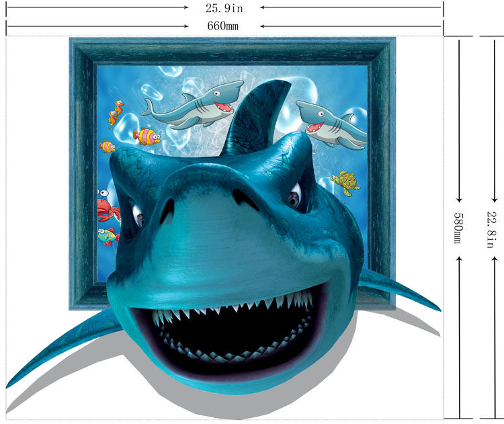
Task: Click the 25.9in width label
Action: pyautogui.click(x=224, y=8)
